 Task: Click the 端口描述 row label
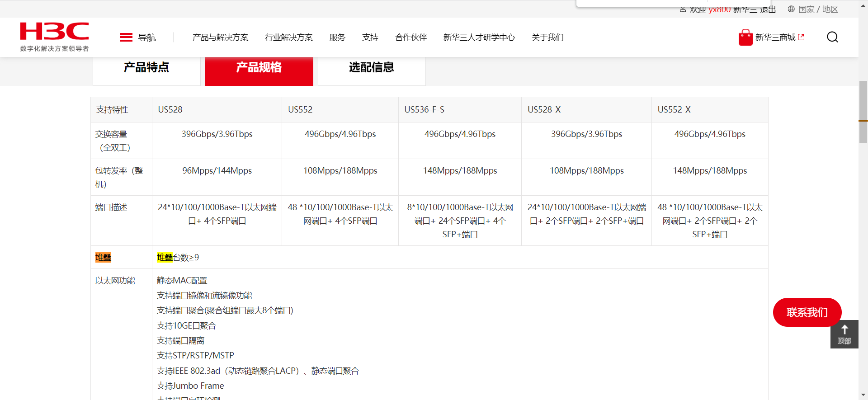pyautogui.click(x=111, y=207)
